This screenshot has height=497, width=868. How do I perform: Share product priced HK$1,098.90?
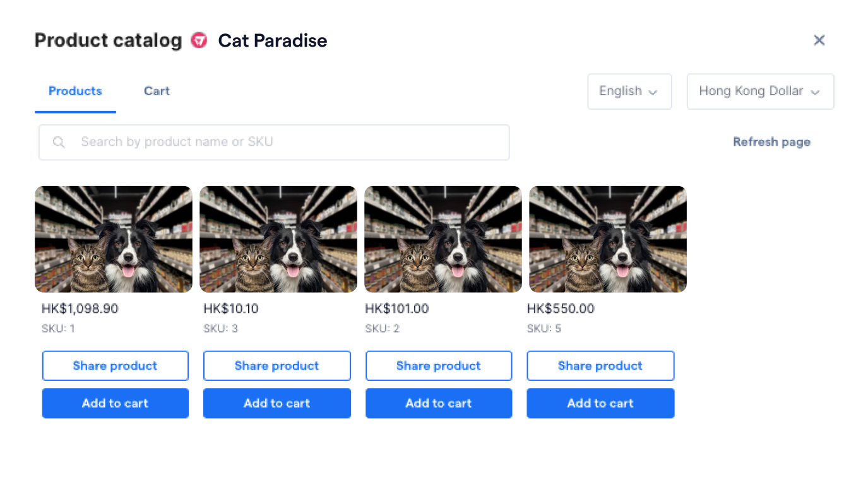click(116, 366)
